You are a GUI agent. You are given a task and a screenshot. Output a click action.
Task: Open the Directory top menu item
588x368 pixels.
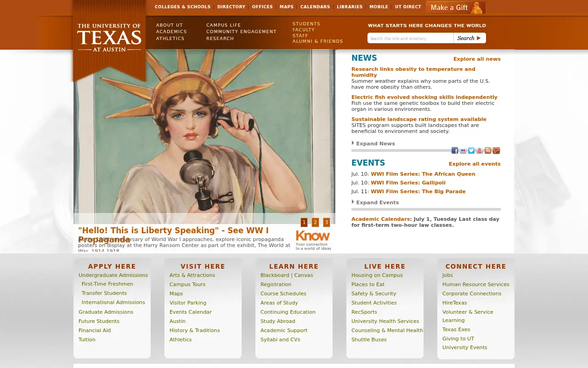click(x=231, y=7)
